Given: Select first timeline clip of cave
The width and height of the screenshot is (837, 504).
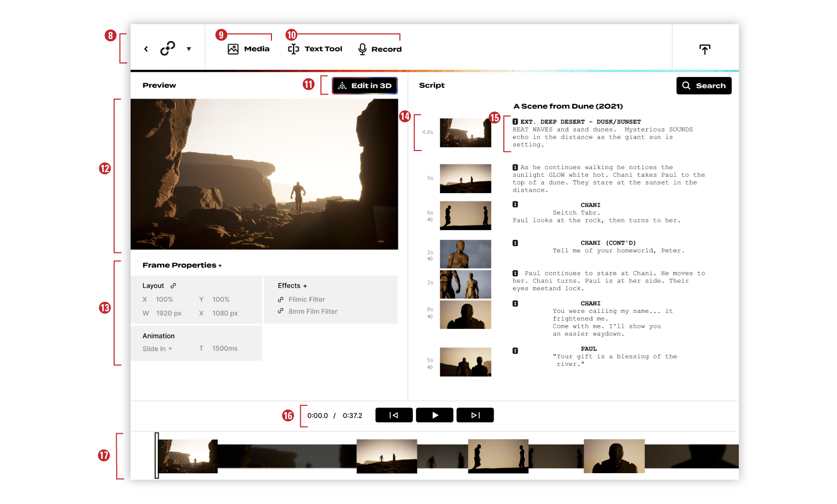Looking at the screenshot, I should coord(188,456).
